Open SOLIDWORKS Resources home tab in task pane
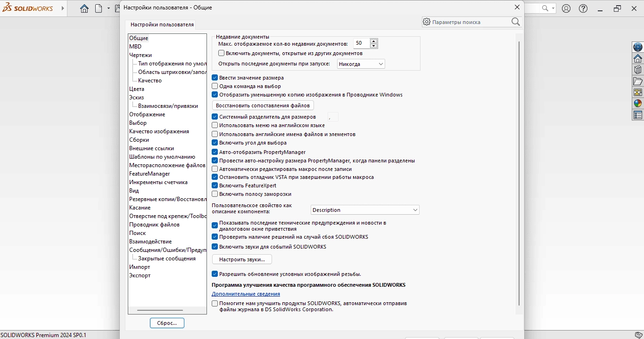The height and width of the screenshot is (339, 644). tap(638, 58)
